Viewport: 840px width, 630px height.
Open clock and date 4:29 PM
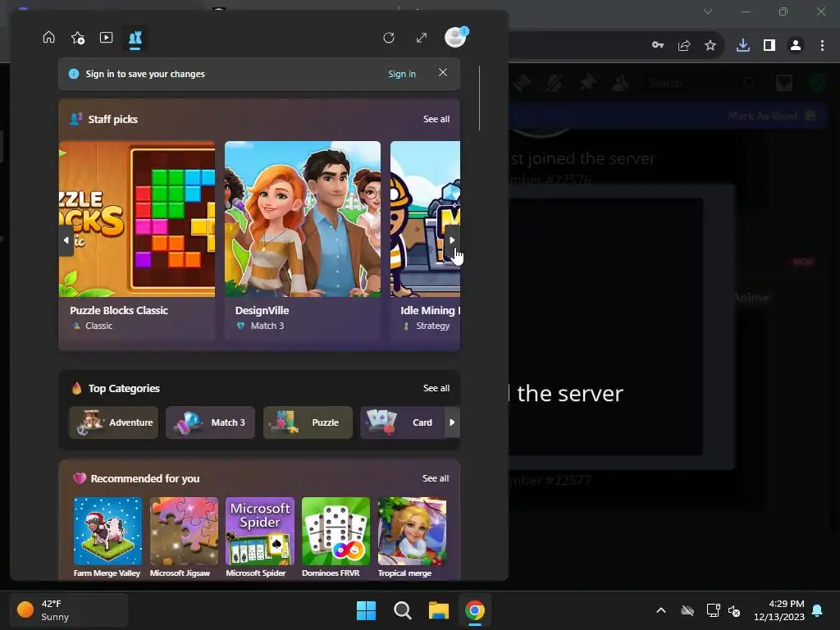click(779, 610)
